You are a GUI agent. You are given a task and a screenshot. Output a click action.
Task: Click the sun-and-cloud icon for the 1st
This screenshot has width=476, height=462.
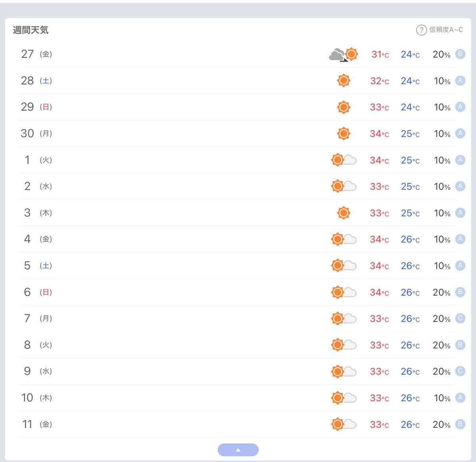[344, 160]
